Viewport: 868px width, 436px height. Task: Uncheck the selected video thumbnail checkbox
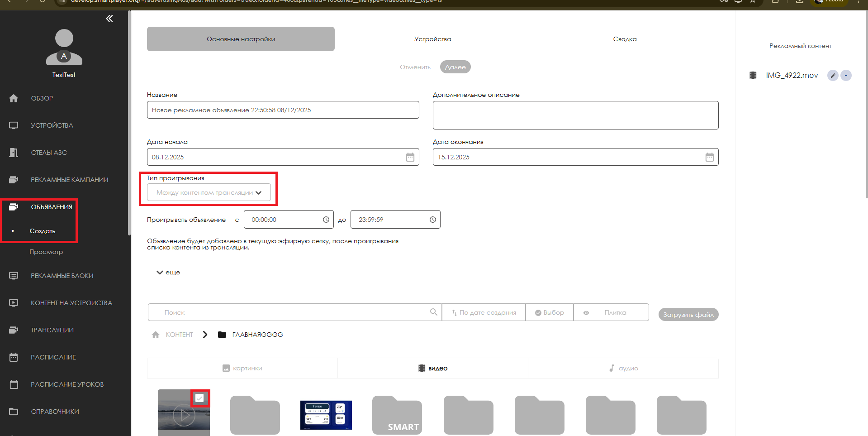199,398
